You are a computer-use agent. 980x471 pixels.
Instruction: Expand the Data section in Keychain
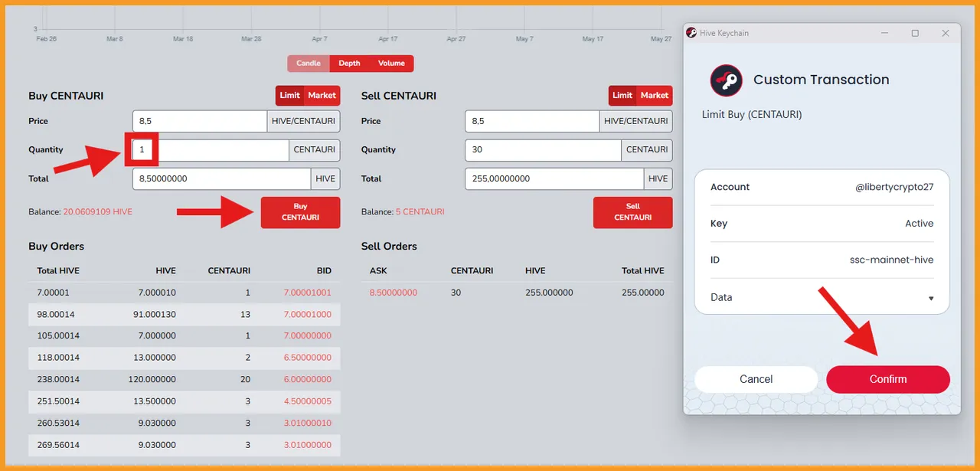822,297
